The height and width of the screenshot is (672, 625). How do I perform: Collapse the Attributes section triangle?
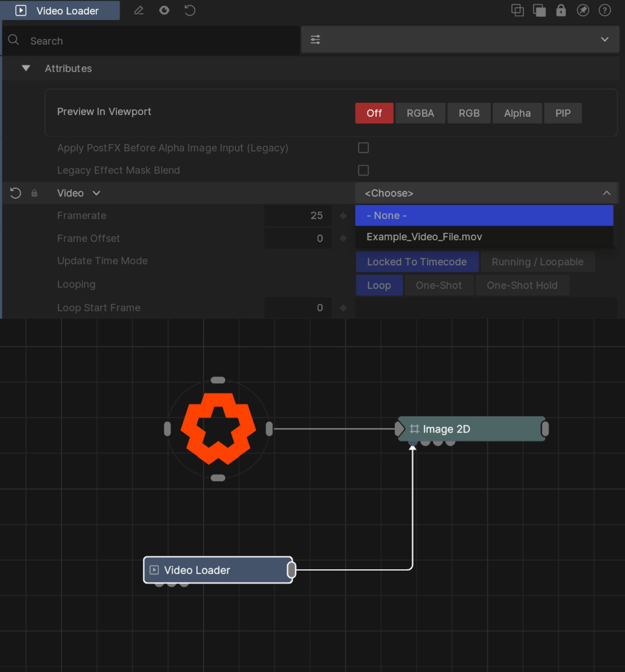click(26, 68)
